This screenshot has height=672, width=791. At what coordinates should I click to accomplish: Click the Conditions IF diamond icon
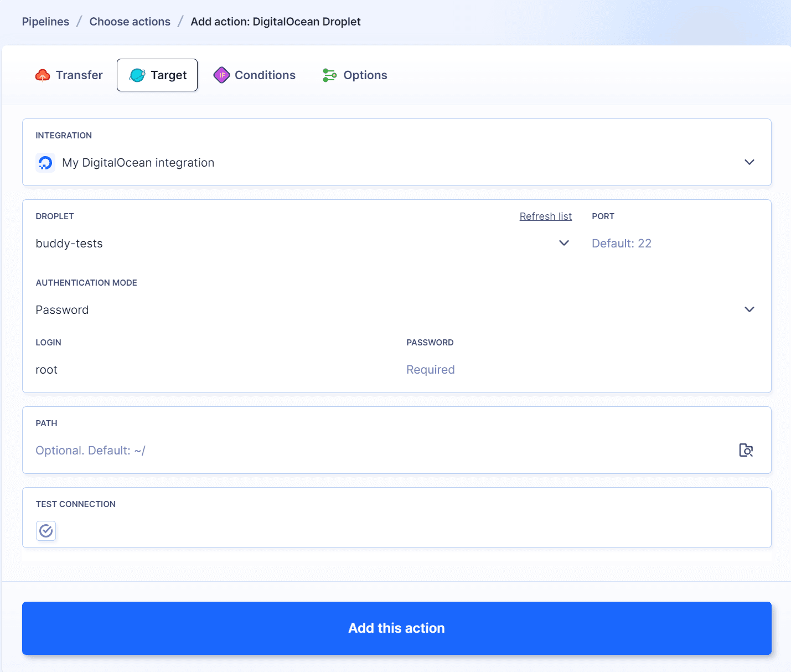pyautogui.click(x=221, y=75)
